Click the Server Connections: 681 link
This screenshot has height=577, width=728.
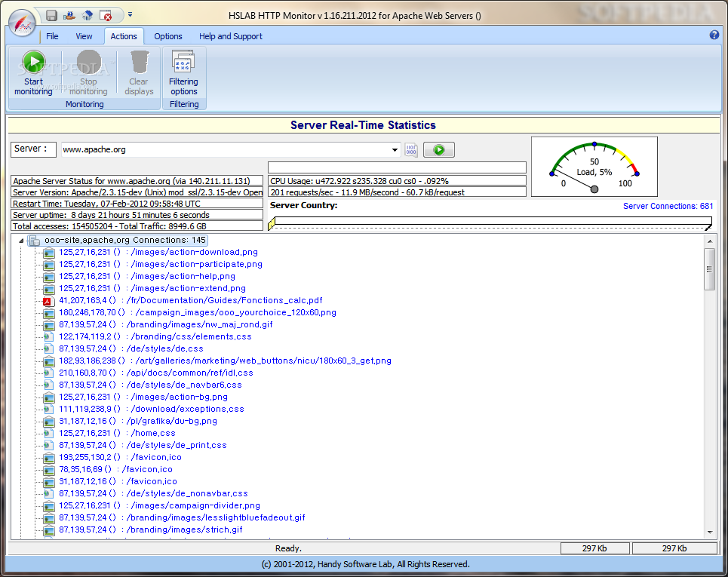click(668, 206)
